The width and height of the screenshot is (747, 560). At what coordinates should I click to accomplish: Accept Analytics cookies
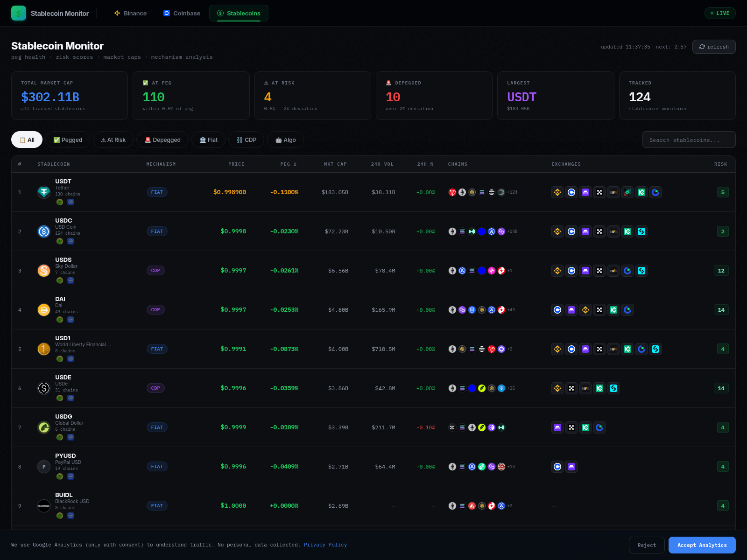point(702,545)
